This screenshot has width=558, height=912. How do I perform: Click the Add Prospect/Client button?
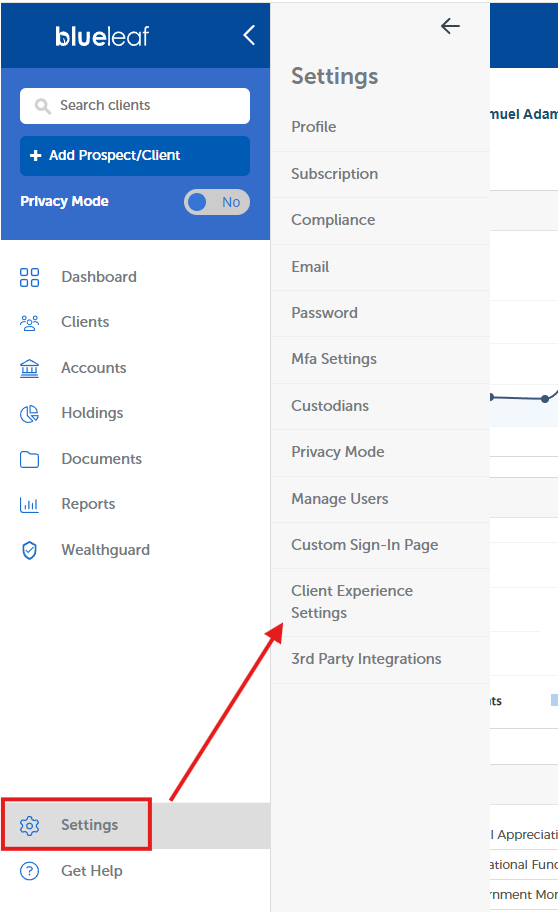coord(135,156)
